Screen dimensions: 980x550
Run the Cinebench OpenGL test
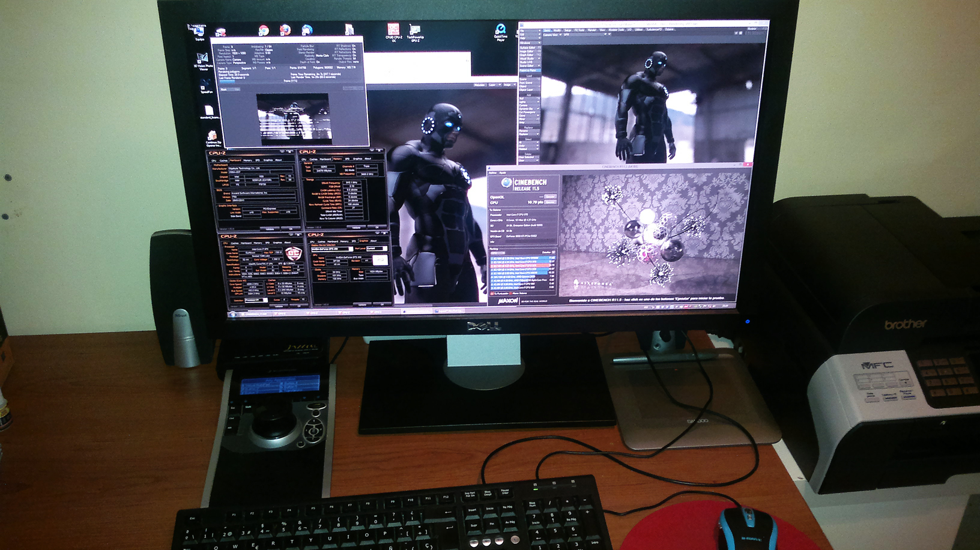pos(550,196)
